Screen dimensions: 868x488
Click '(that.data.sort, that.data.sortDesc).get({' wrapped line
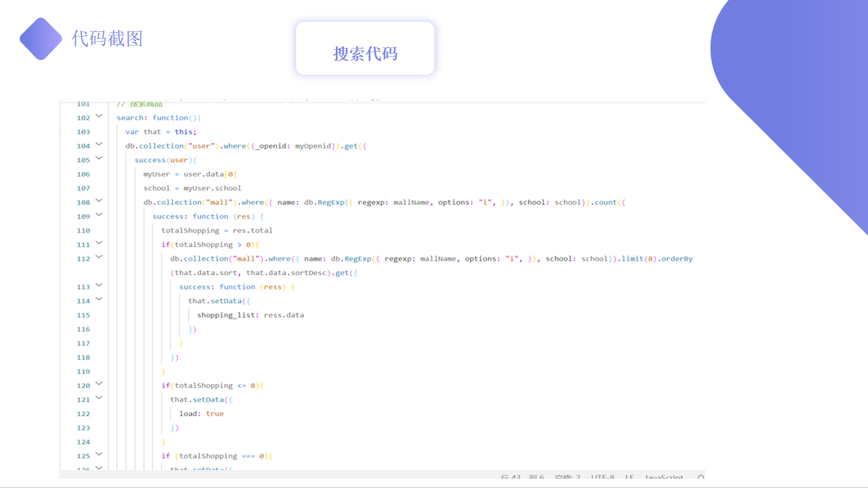(264, 273)
